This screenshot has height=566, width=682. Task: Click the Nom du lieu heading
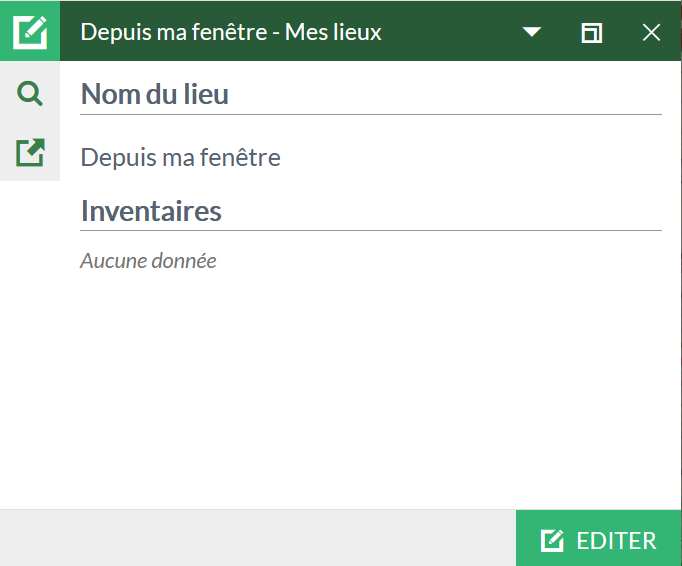[154, 94]
